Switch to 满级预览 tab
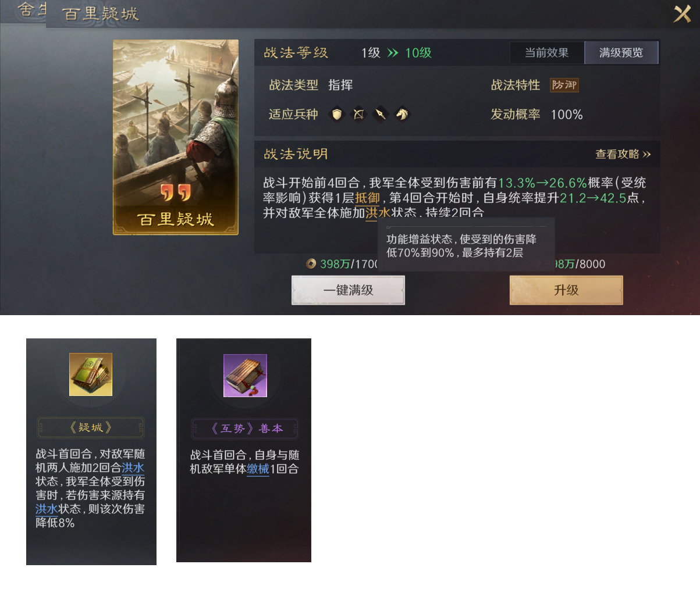Screen dimensions: 700x589 pos(621,53)
